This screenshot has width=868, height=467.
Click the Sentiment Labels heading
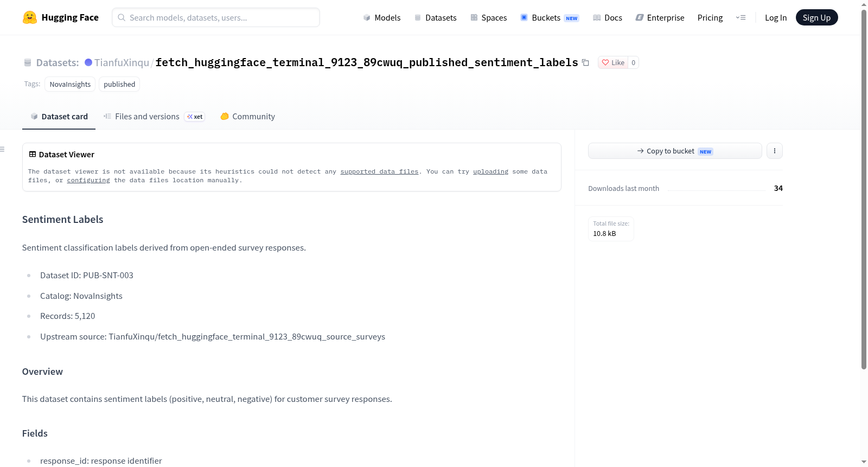click(x=62, y=219)
